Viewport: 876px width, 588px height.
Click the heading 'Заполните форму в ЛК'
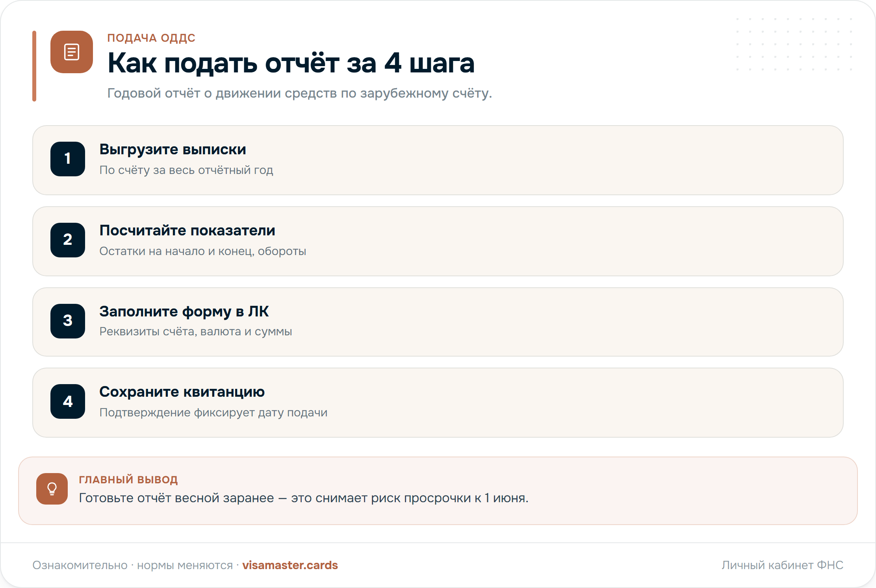point(184,312)
